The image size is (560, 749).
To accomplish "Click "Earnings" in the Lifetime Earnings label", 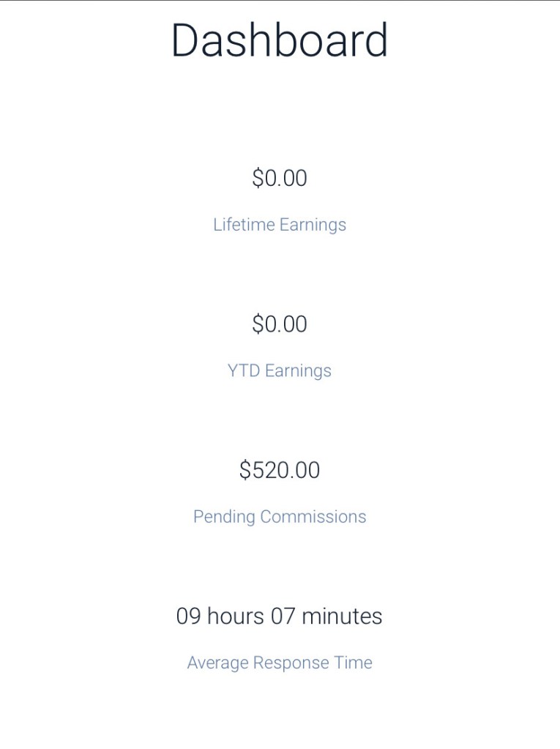I will (x=313, y=224).
